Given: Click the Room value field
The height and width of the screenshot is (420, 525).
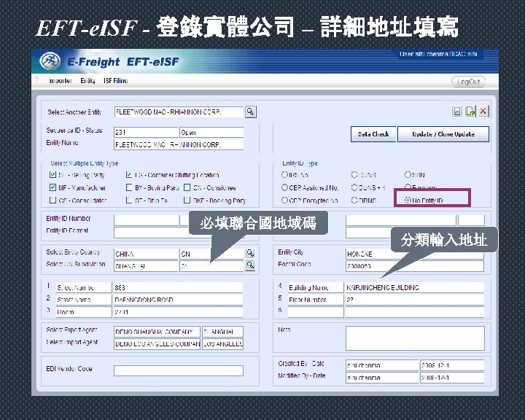Looking at the screenshot, I should coord(178,312).
